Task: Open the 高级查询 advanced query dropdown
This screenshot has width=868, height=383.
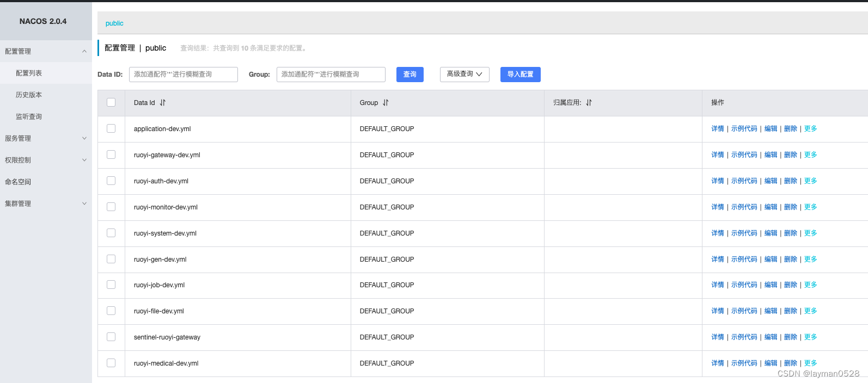Action: tap(464, 75)
